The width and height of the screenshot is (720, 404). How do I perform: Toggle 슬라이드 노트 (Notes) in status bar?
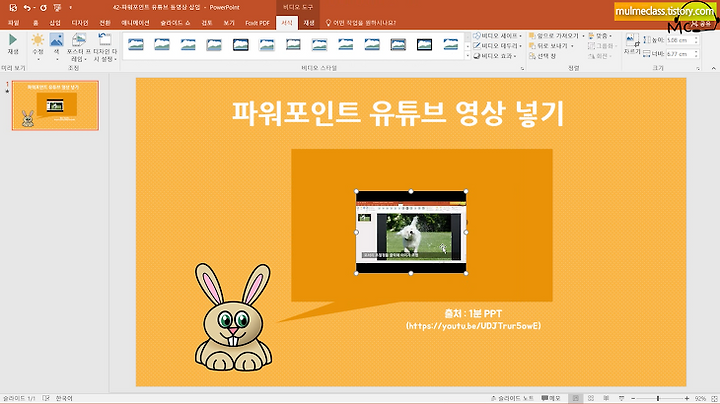[x=512, y=398]
